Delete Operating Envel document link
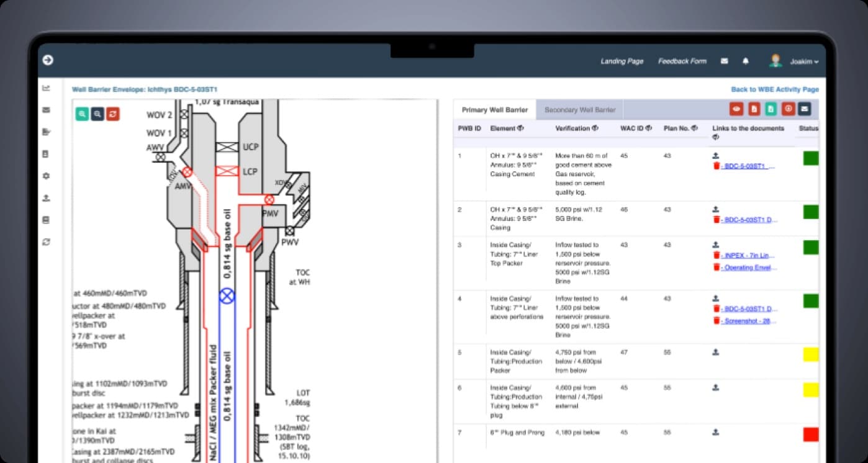Viewport: 868px width, 463px height. (x=716, y=267)
